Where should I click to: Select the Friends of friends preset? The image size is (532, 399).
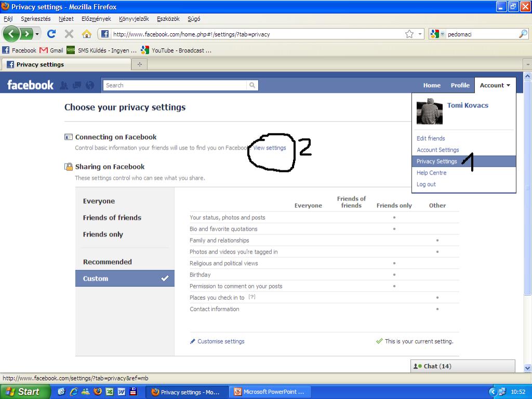click(x=112, y=218)
